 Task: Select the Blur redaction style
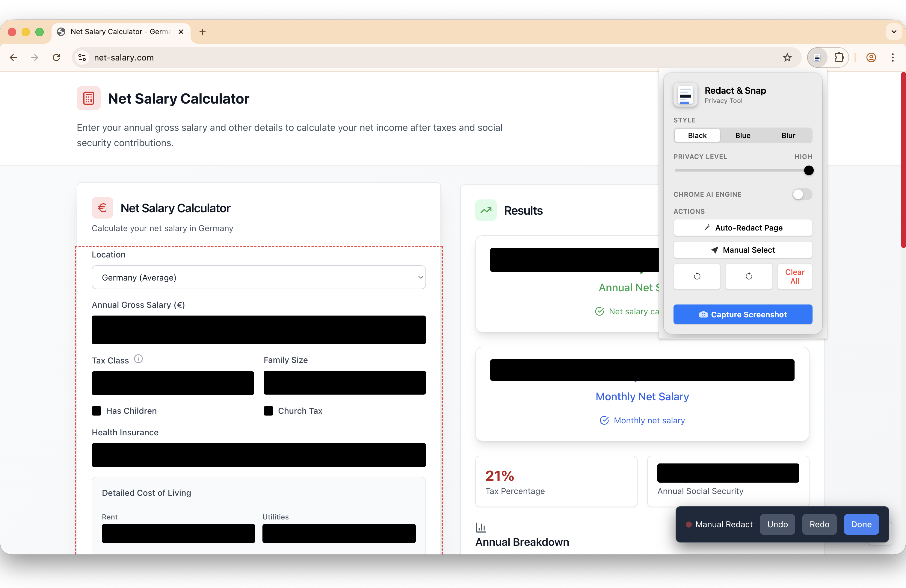(788, 135)
